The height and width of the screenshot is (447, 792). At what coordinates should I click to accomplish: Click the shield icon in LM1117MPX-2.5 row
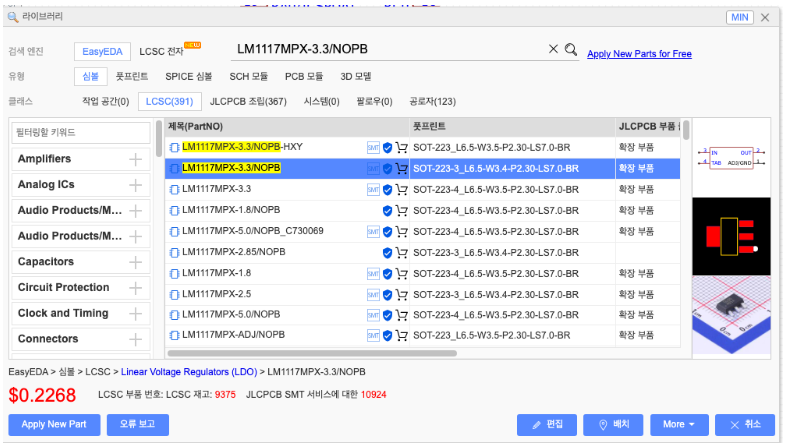tap(387, 294)
